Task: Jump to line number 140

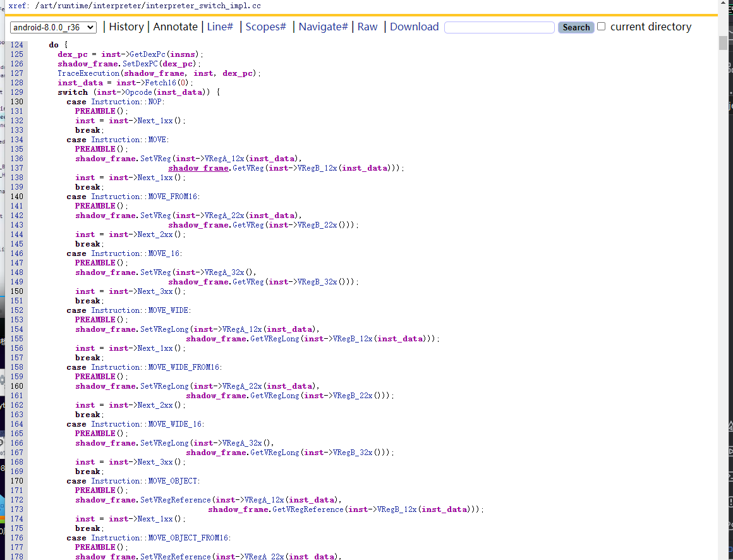Action: point(16,197)
